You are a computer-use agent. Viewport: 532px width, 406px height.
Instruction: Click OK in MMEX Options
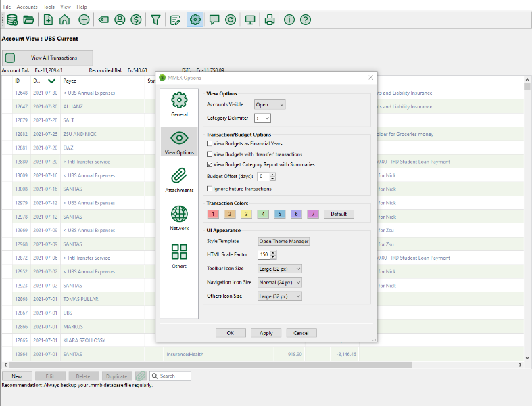click(231, 333)
